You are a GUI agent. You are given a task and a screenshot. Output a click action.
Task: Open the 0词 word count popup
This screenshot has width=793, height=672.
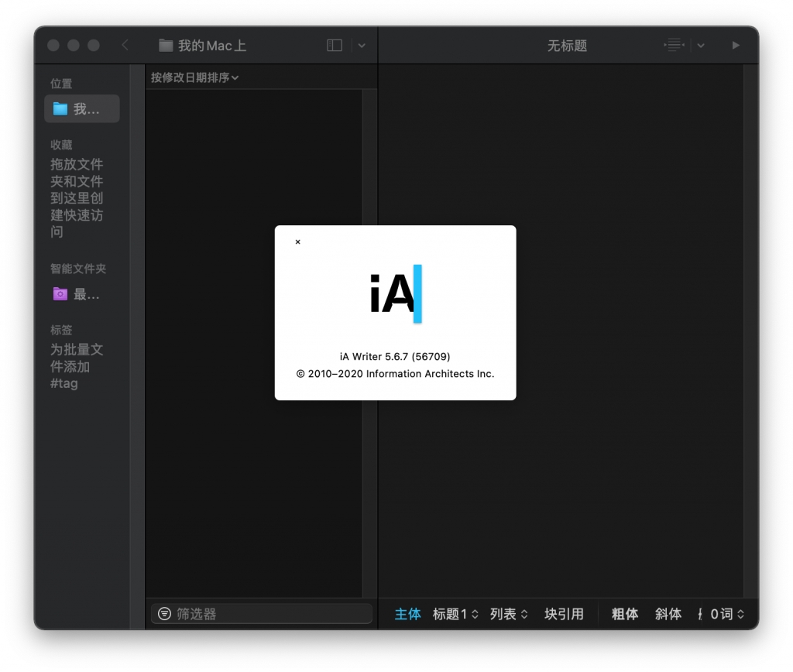tap(727, 614)
